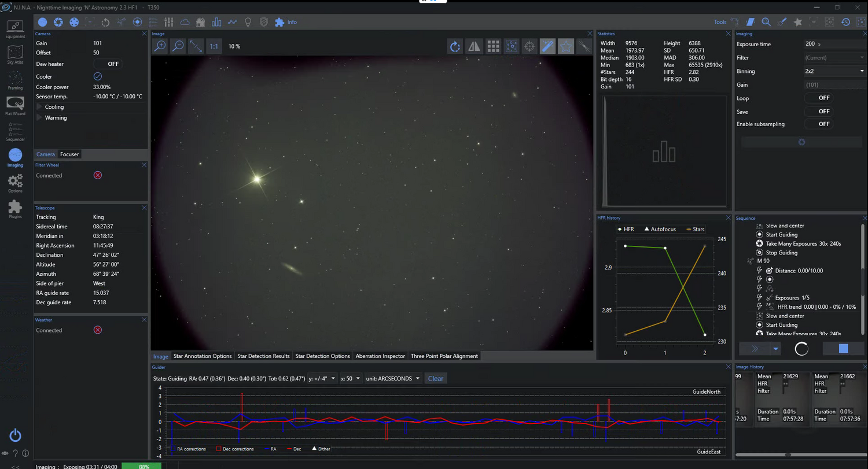Open the Aberration Inspector tab
Viewport: 868px width, 469px height.
point(380,356)
